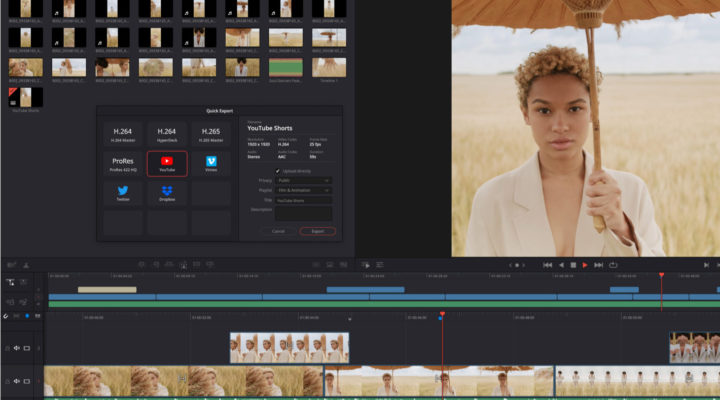720x400 pixels.
Task: Choose the H.264 Master preset
Action: 123,134
